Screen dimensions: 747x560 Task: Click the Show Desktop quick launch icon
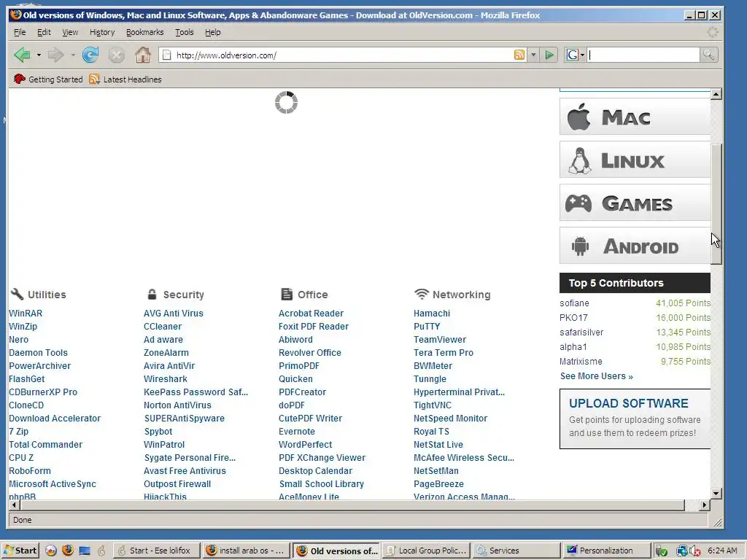[85, 551]
